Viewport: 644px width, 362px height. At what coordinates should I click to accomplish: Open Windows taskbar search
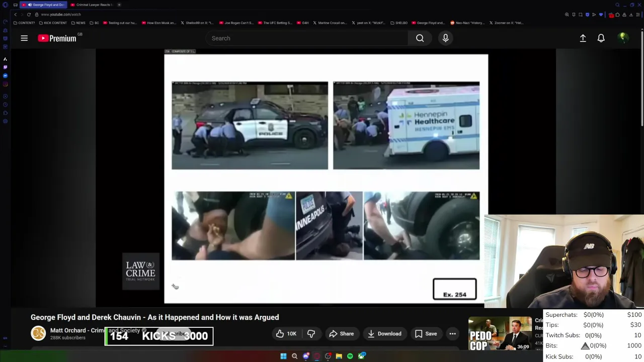tap(294, 356)
